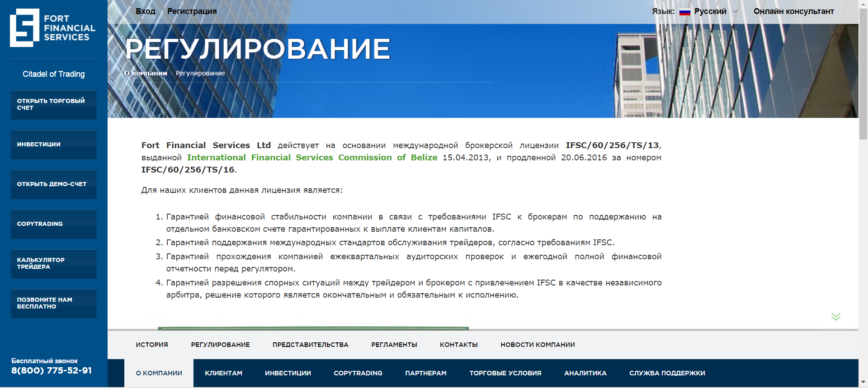Viewport: 868px width, 388px height.
Task: Open the Торговые условия main menu item
Action: (x=505, y=373)
